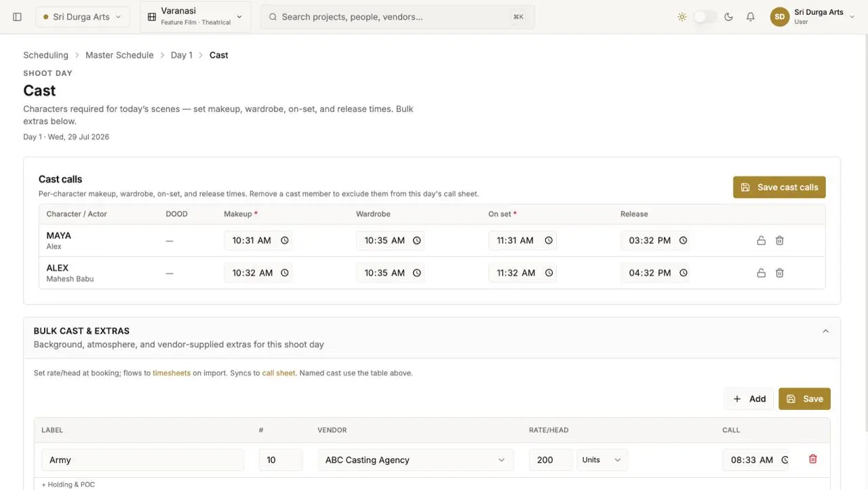Click ALEX wardrobe time field
This screenshot has height=490, width=868.
(390, 273)
